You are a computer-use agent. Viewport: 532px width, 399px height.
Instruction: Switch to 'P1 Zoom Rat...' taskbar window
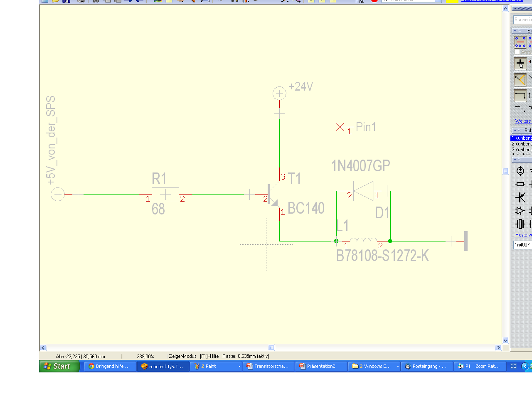480,366
